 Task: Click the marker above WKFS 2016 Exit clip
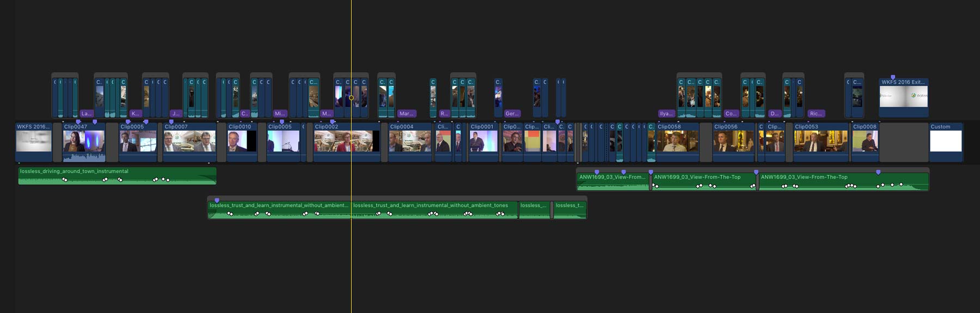coord(893,77)
